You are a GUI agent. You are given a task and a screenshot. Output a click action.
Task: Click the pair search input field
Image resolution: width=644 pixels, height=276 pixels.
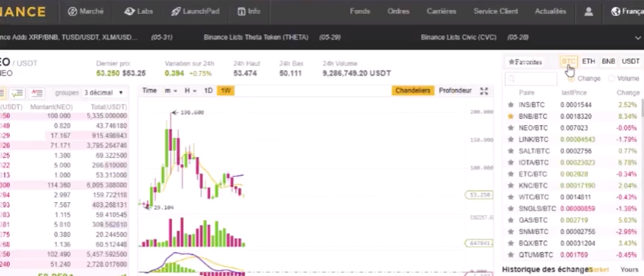click(x=531, y=79)
